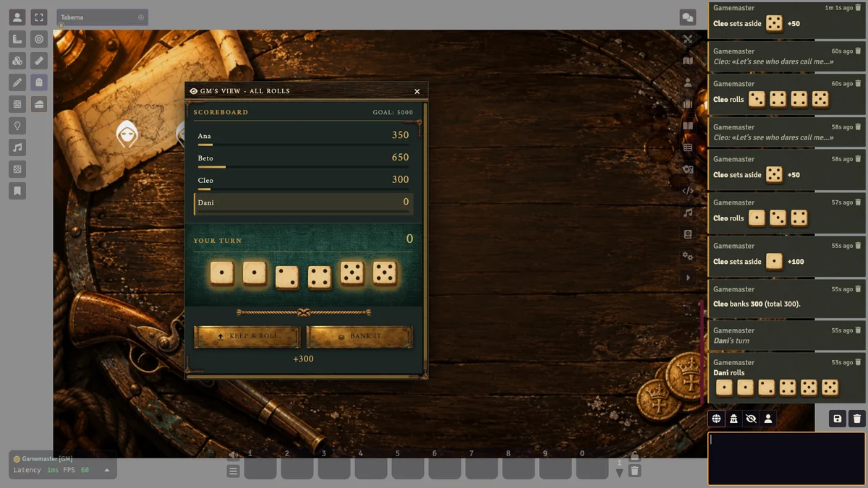868x488 pixels.
Task: Toggle the ghost tool in token controls
Action: point(39,82)
